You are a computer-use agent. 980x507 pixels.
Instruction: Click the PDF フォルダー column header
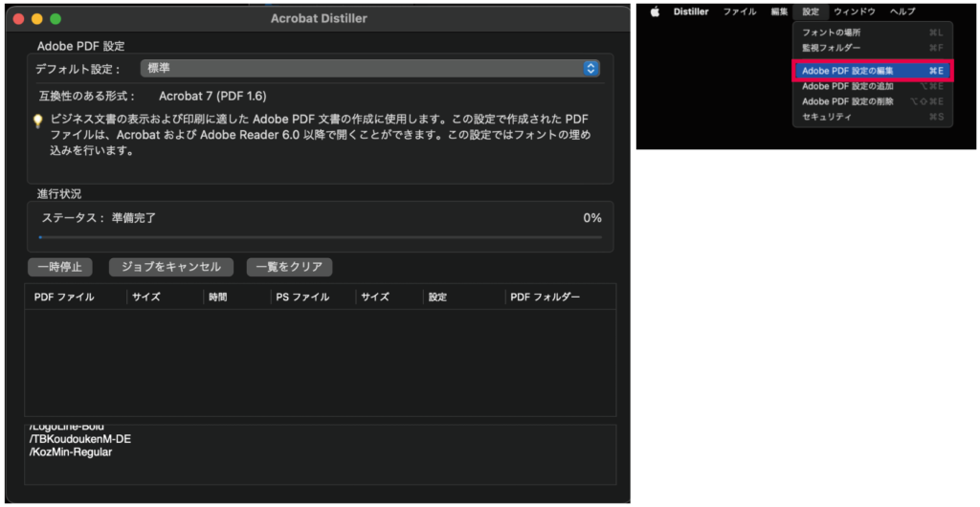[545, 297]
